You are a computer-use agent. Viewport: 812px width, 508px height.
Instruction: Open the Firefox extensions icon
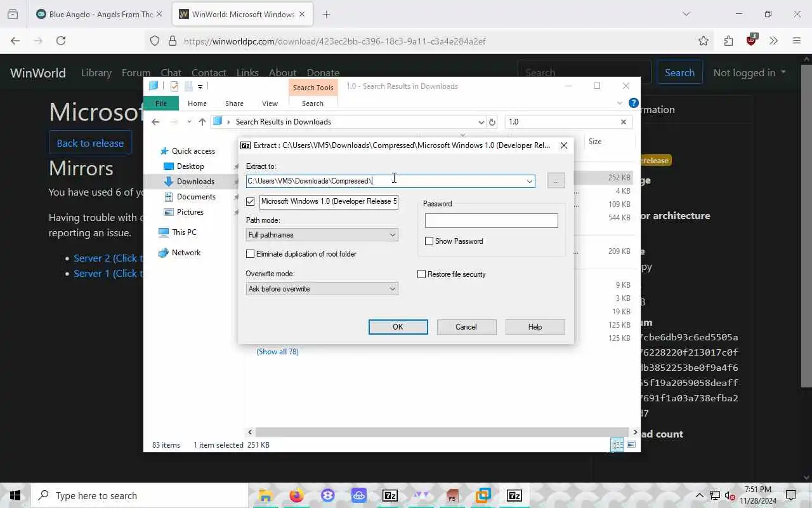coord(728,41)
